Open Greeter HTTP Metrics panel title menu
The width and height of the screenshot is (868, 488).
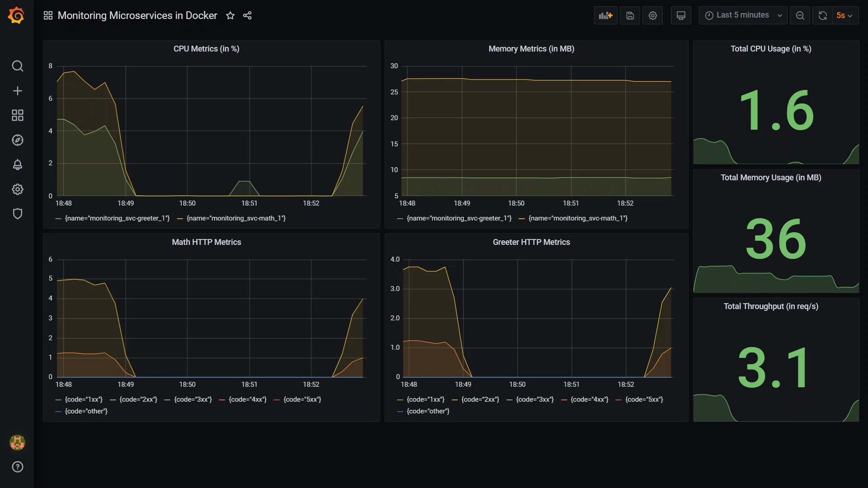tap(531, 242)
